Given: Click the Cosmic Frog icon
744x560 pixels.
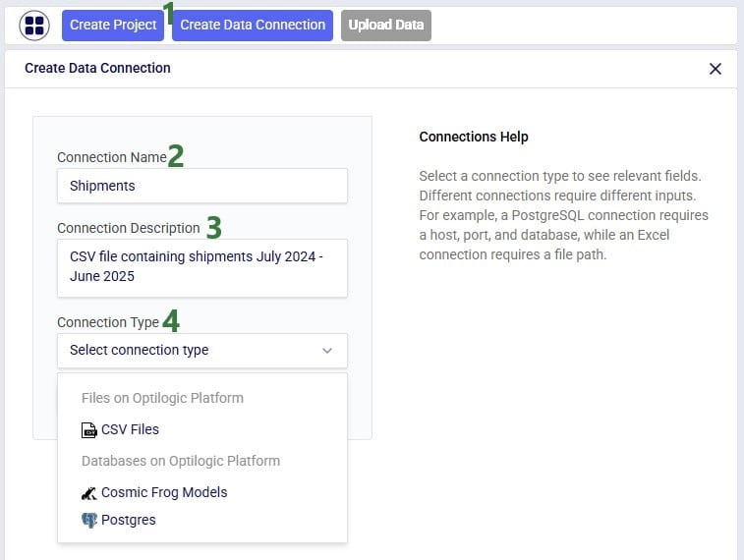Looking at the screenshot, I should point(88,493).
